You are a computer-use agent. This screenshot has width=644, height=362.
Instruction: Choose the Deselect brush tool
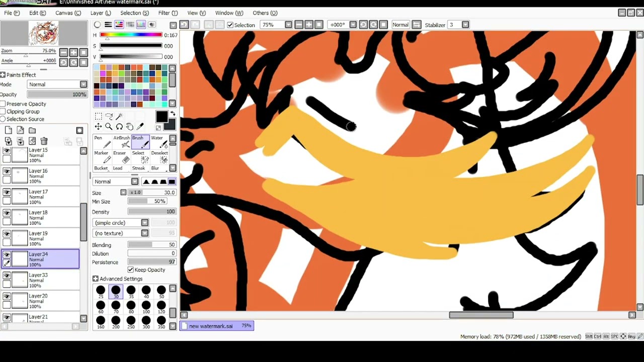pos(158,157)
